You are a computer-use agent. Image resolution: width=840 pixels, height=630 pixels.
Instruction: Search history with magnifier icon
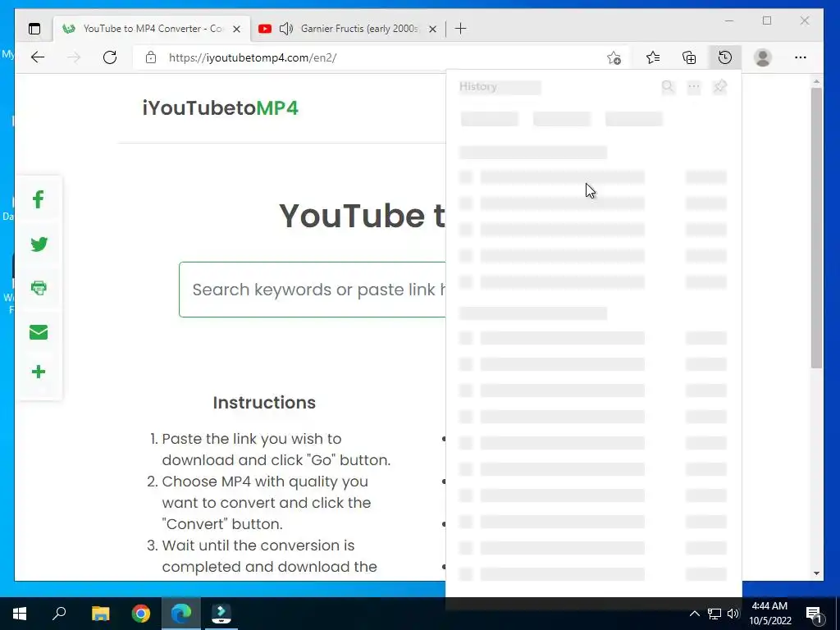click(x=668, y=86)
